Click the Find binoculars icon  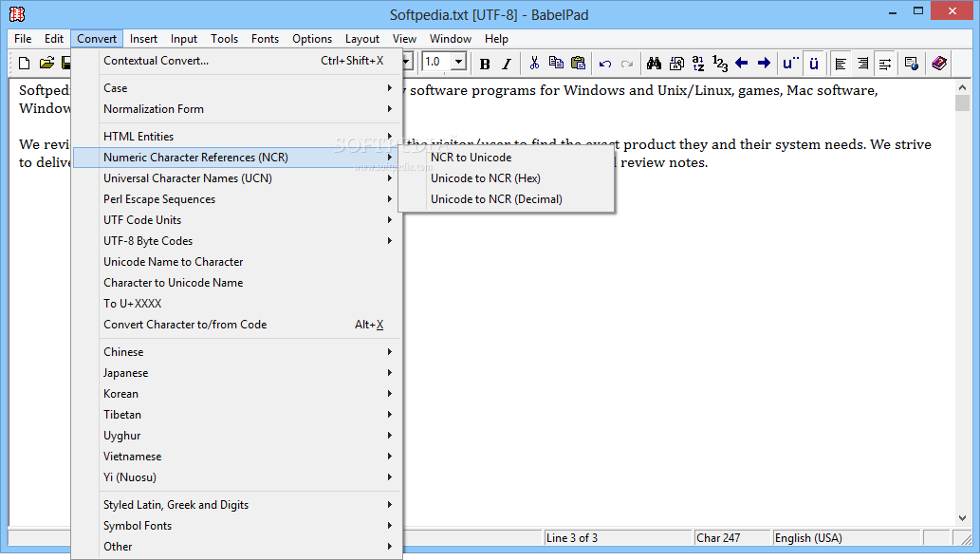pyautogui.click(x=655, y=64)
